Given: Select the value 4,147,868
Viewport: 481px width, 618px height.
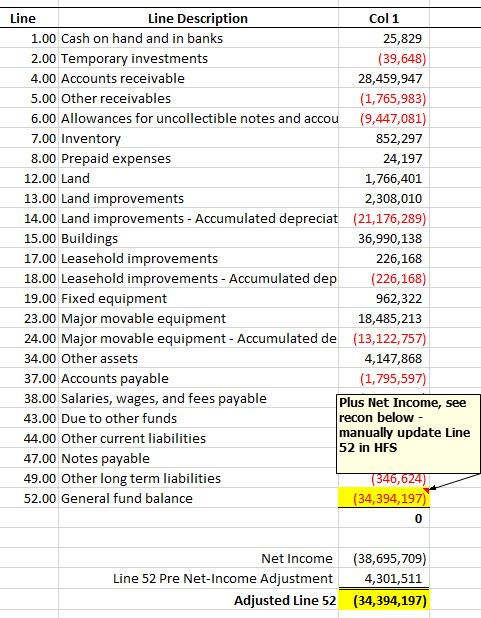Looking at the screenshot, I should pos(384,358).
